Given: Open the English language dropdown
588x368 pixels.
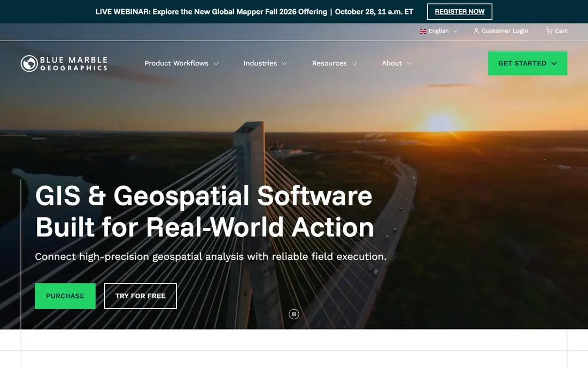Looking at the screenshot, I should (x=438, y=31).
